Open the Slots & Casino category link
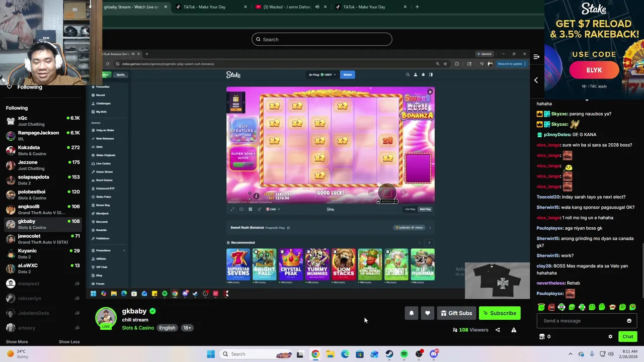 coord(138,328)
